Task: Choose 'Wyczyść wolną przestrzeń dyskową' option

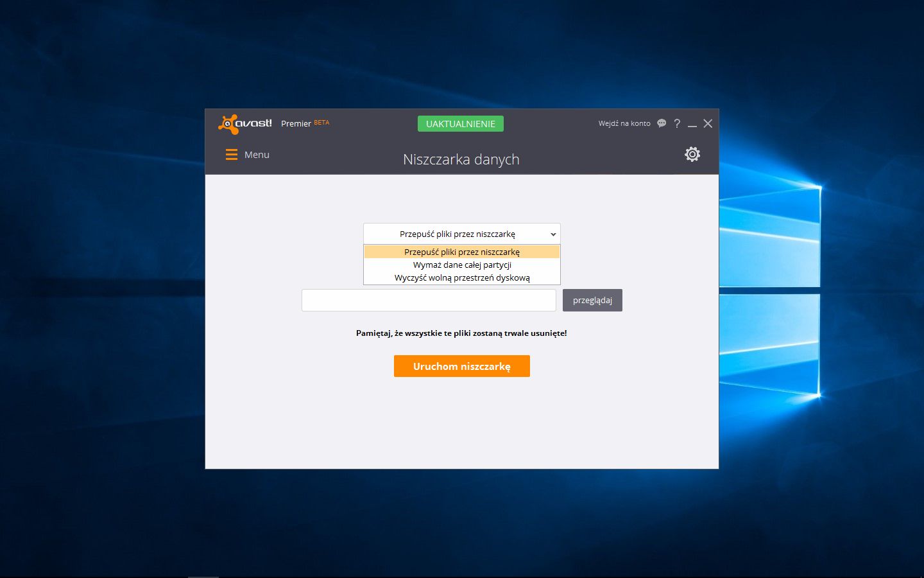Action: coord(461,277)
